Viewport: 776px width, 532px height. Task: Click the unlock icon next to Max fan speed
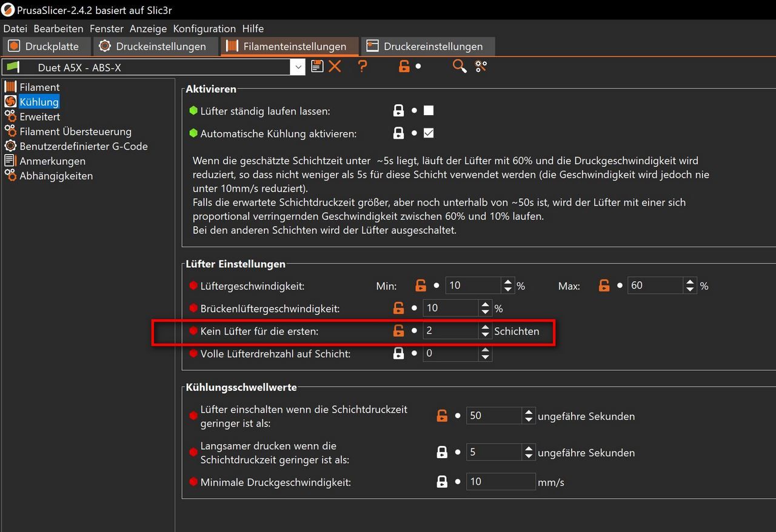(x=604, y=285)
